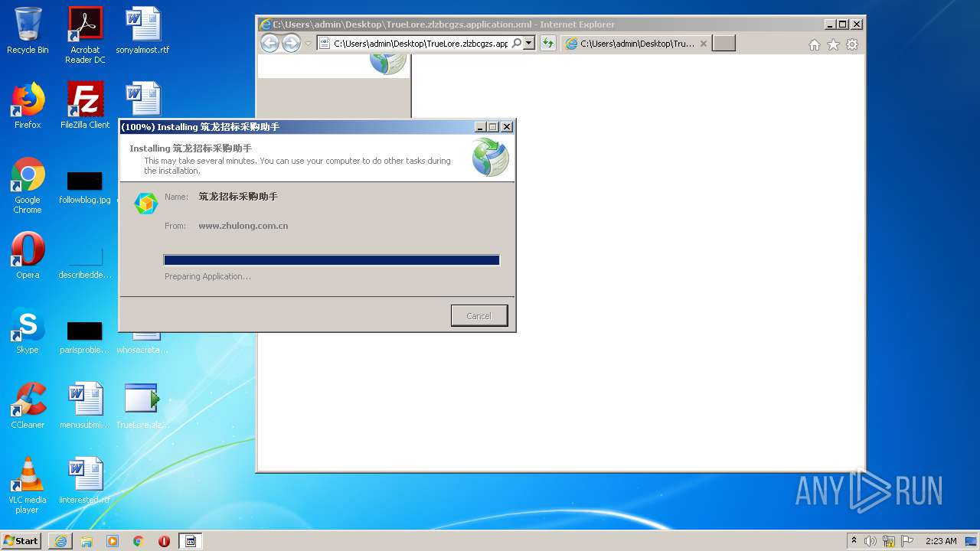Open TrueLore.zlz application file icon
Viewport: 980px width, 551px height.
[142, 406]
